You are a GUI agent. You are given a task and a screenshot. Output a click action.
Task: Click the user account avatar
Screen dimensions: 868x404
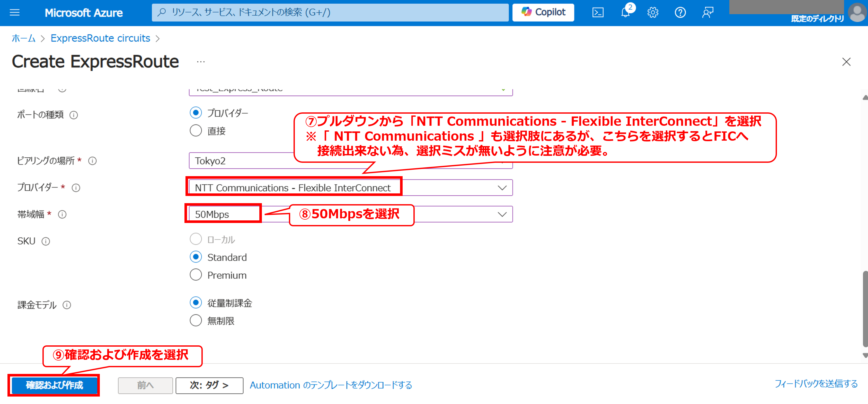[857, 12]
